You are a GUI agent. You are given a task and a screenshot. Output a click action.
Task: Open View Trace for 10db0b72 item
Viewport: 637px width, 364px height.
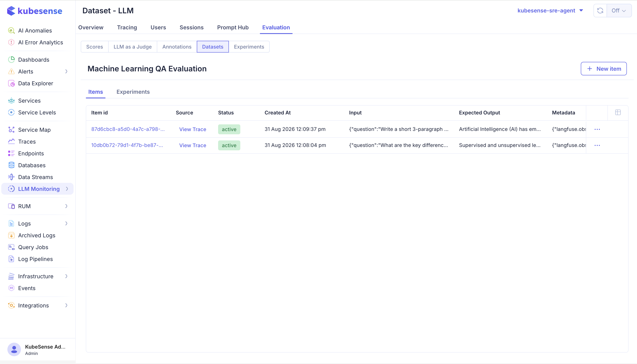coord(193,145)
